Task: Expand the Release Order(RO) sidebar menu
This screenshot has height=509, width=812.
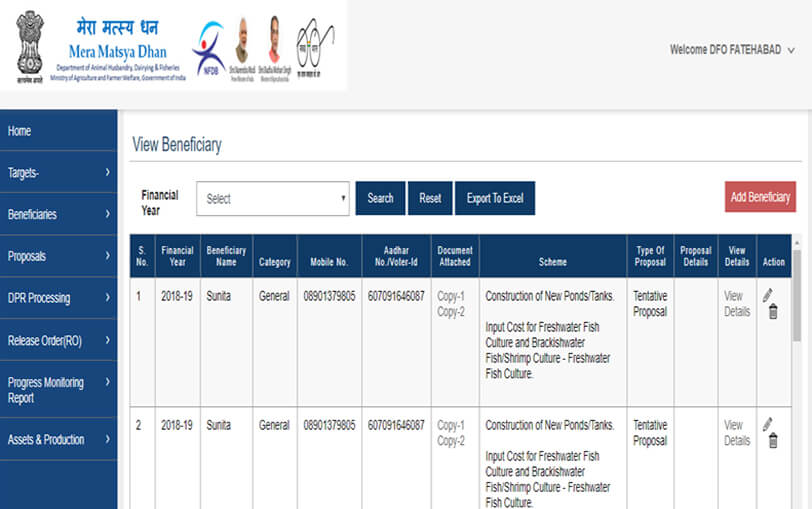Action: tap(59, 340)
